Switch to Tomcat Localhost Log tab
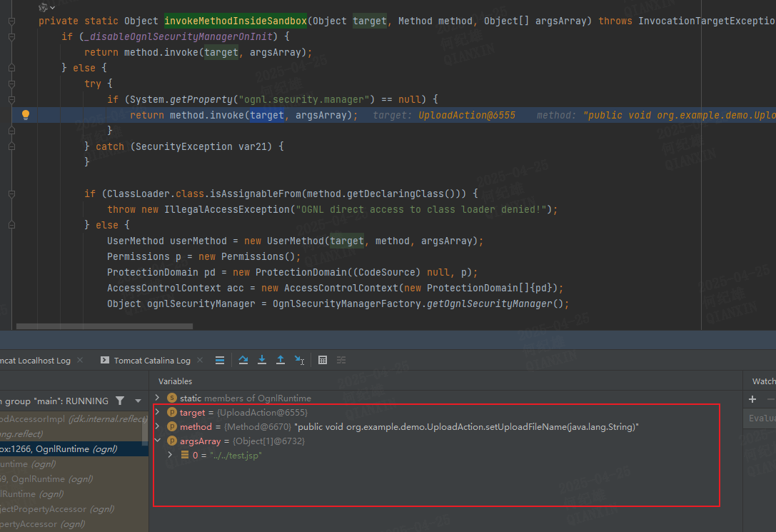This screenshot has height=532, width=776. (x=35, y=361)
